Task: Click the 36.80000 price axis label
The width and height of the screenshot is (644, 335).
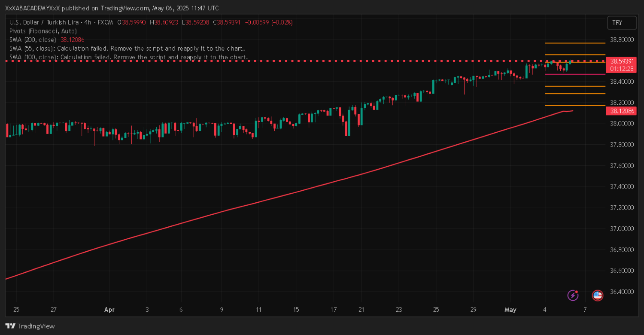Action: click(621, 250)
